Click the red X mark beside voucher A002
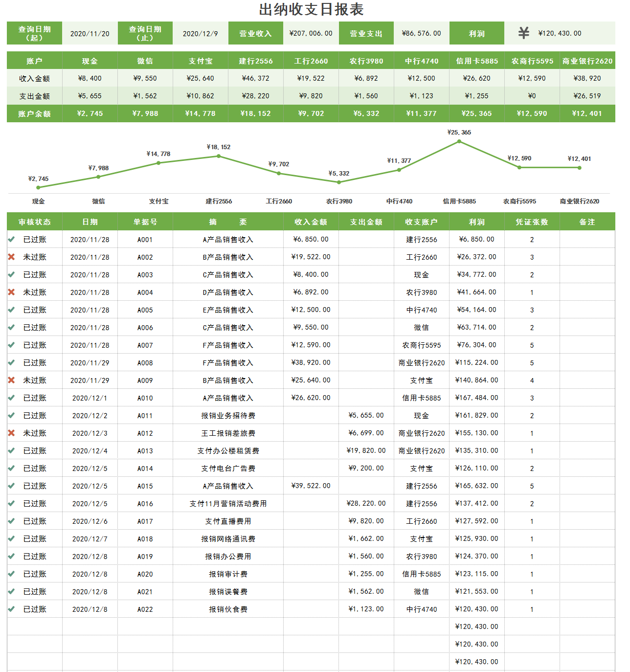The height and width of the screenshot is (672, 630). click(x=11, y=257)
